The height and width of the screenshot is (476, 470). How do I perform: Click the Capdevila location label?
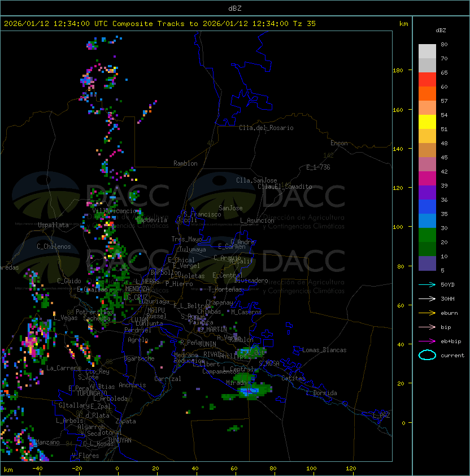tap(151, 220)
